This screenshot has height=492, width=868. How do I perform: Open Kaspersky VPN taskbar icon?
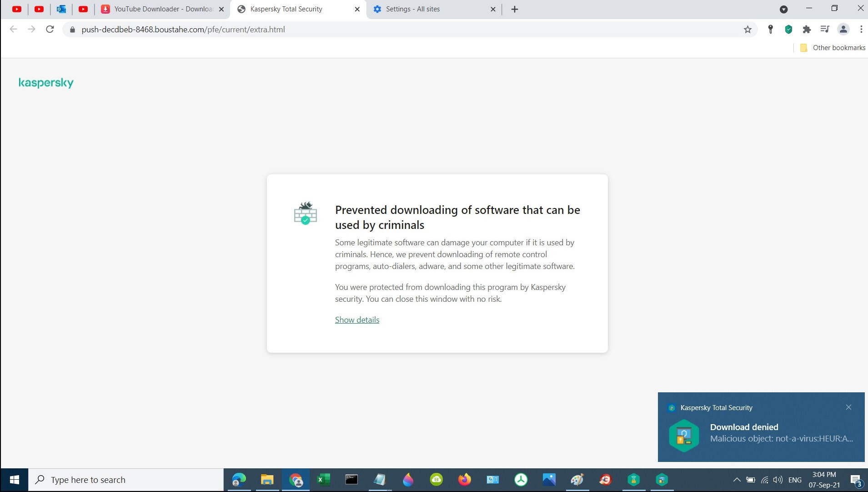click(x=633, y=480)
